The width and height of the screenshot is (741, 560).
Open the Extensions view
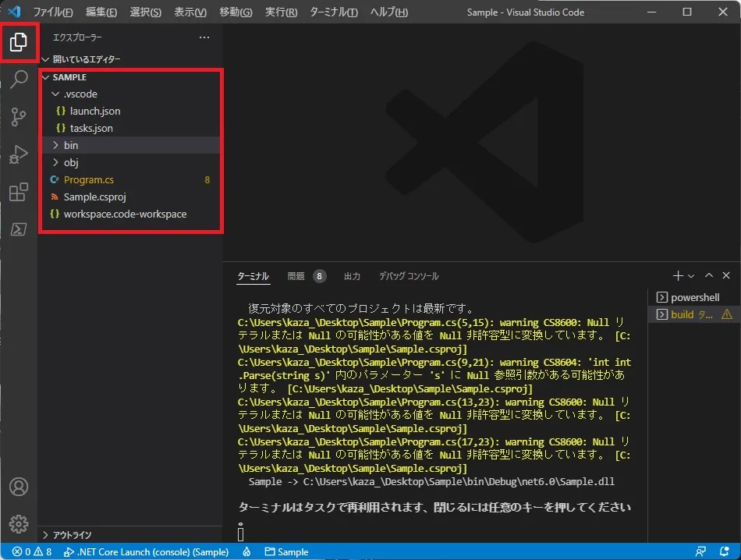19,193
